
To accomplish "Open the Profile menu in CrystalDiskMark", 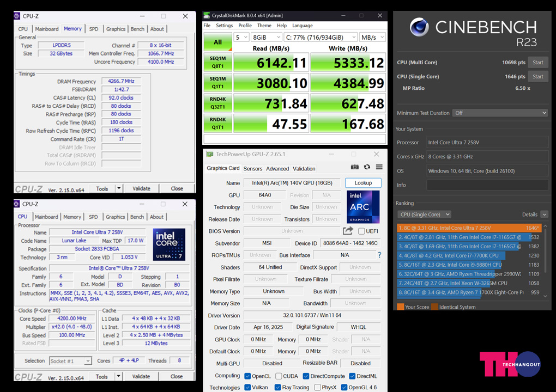I will 245,26.
